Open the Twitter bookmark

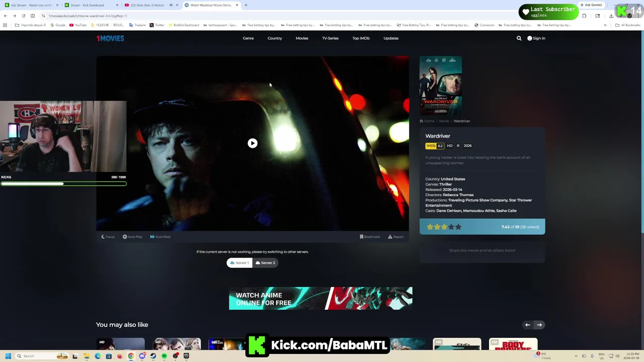pyautogui.click(x=157, y=25)
